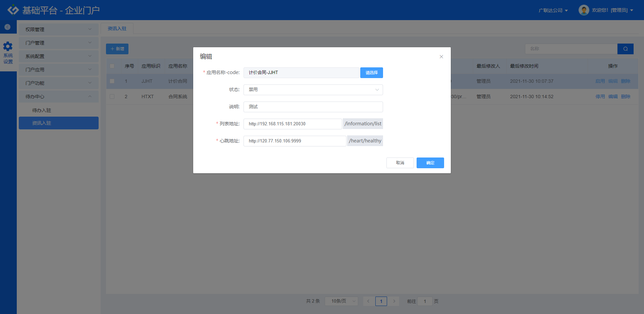Collapse sidebar using the round arrow icon
The width and height of the screenshot is (644, 314).
point(7,27)
